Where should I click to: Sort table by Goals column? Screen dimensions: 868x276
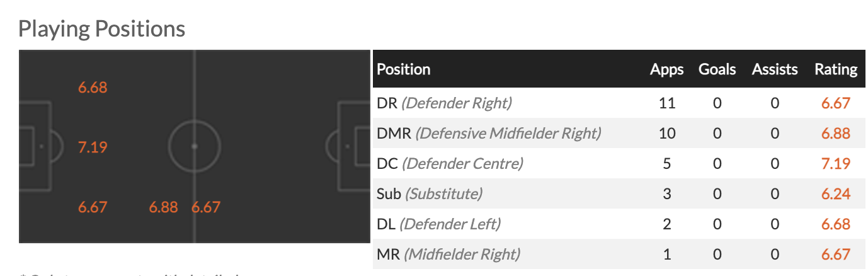point(717,69)
